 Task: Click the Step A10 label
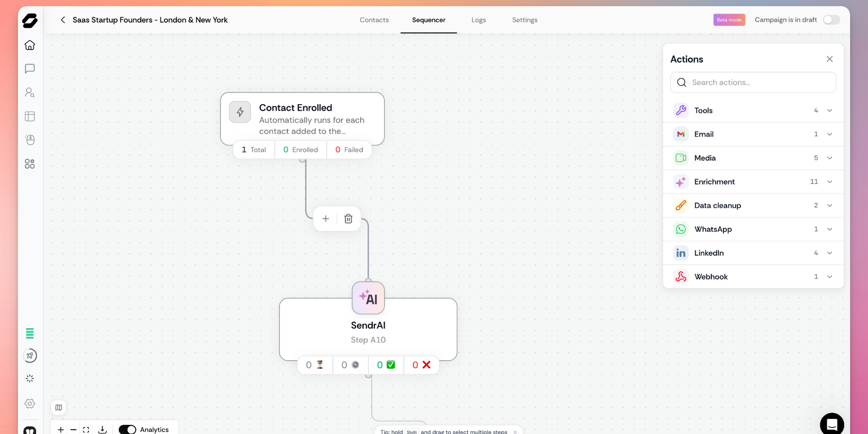(368, 340)
